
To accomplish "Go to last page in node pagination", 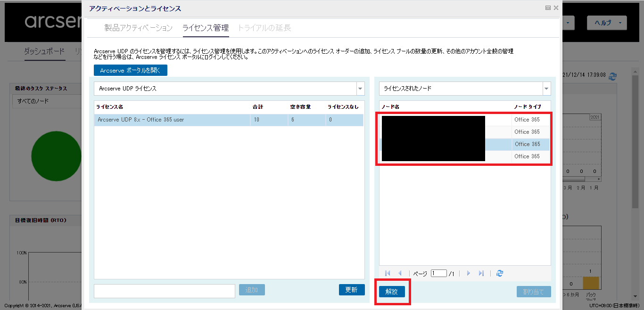I will (x=481, y=273).
